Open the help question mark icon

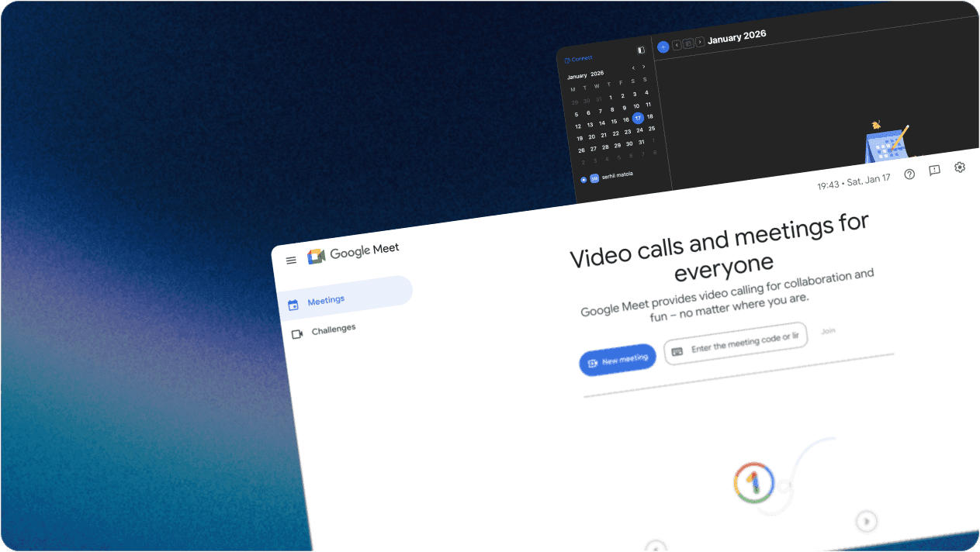click(x=909, y=174)
